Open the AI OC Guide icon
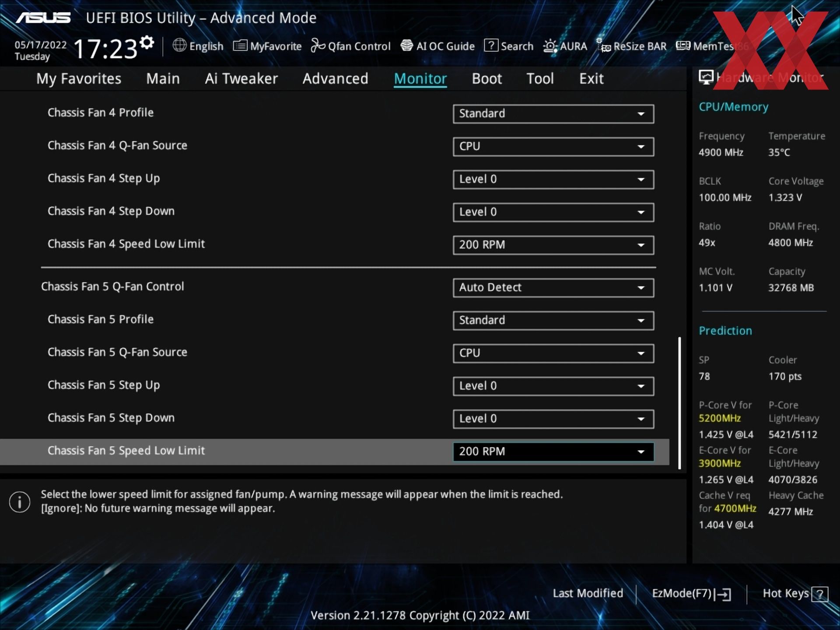The width and height of the screenshot is (840, 630). pyautogui.click(x=407, y=45)
